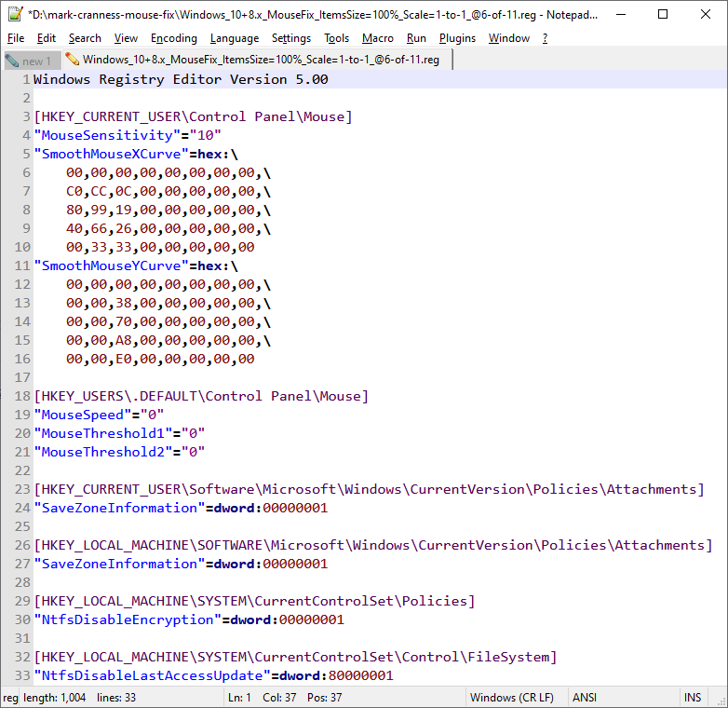Click the "NtfsDisableEncryption" dword line
The image size is (728, 708).
(x=189, y=619)
